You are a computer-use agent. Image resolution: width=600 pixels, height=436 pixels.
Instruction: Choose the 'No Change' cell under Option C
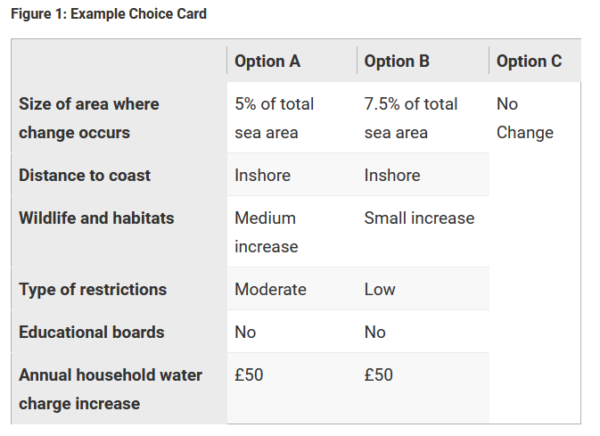point(524,118)
